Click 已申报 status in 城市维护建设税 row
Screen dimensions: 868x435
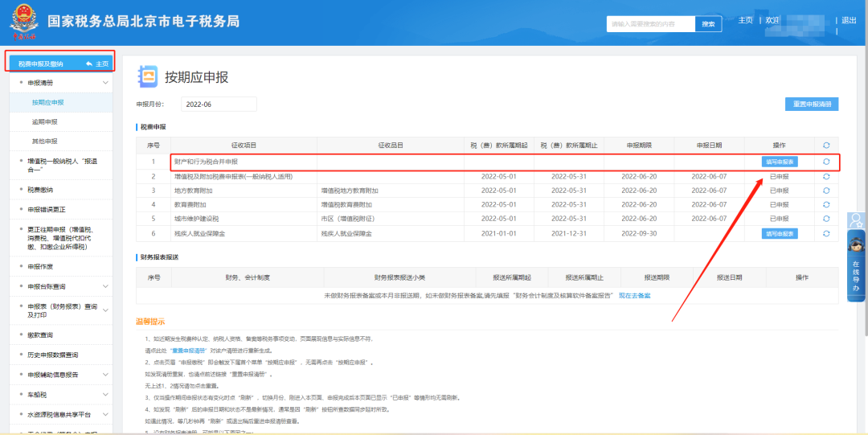point(780,219)
